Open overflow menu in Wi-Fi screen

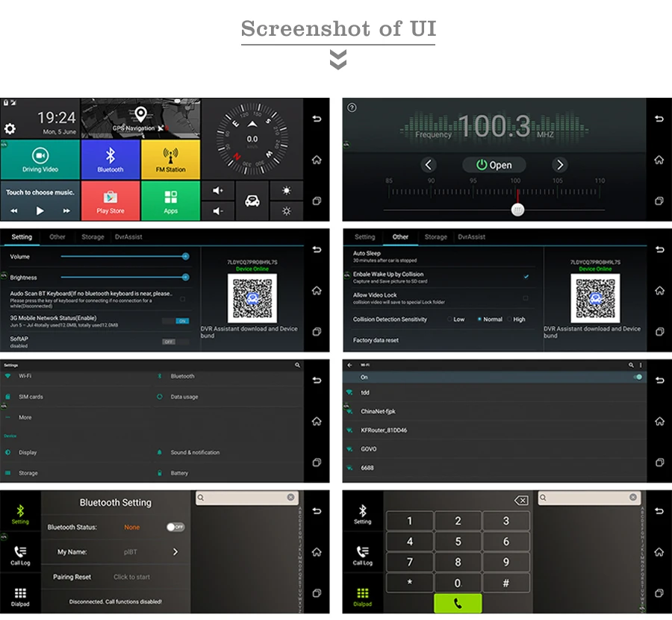point(641,366)
